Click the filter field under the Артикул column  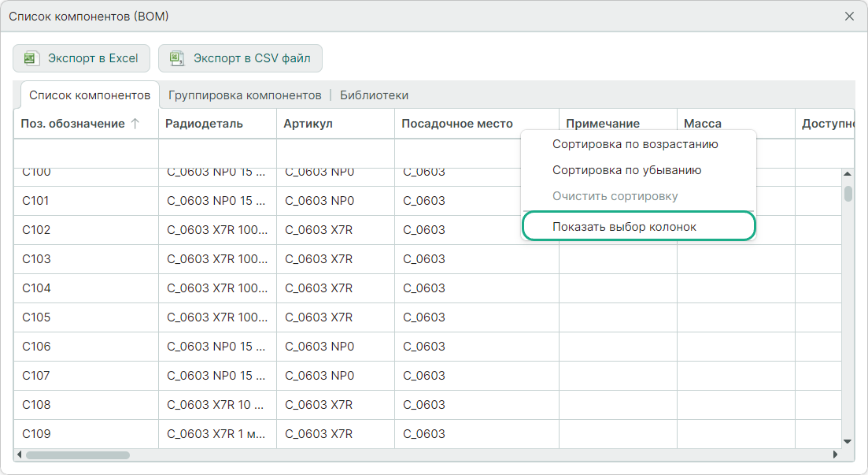tap(335, 153)
